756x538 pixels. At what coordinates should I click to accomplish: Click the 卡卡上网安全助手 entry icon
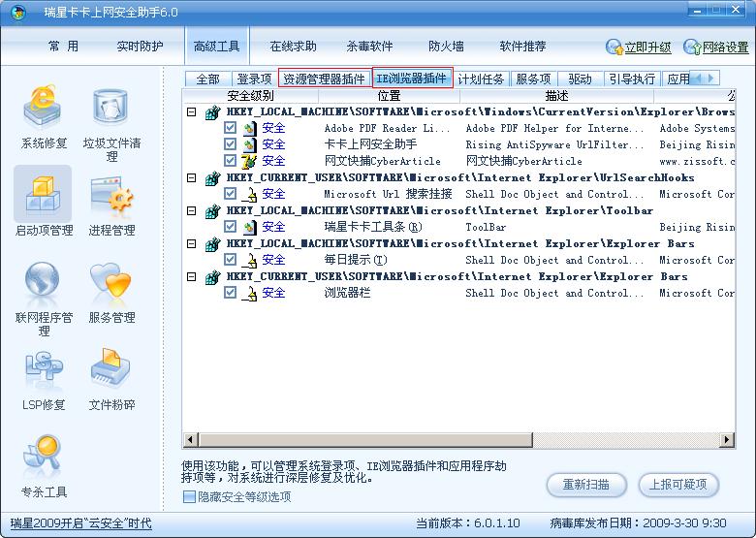pyautogui.click(x=249, y=144)
